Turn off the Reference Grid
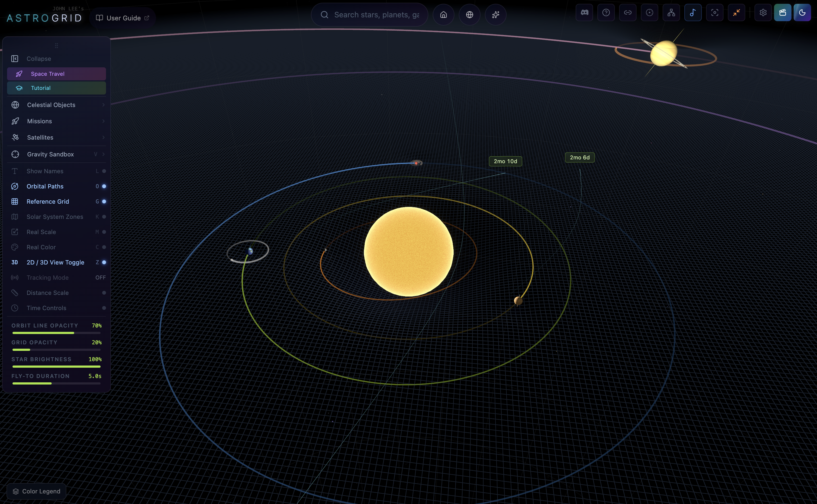The image size is (817, 504). click(x=48, y=201)
